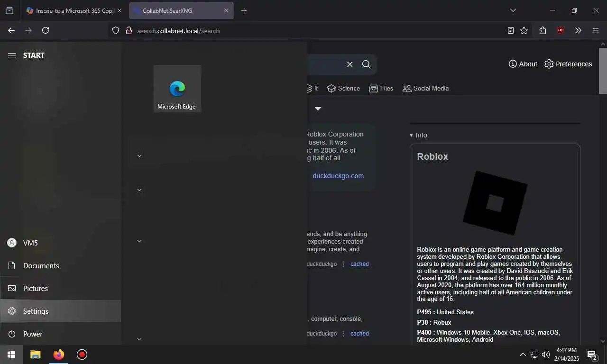Open a new browser tab

point(244,10)
